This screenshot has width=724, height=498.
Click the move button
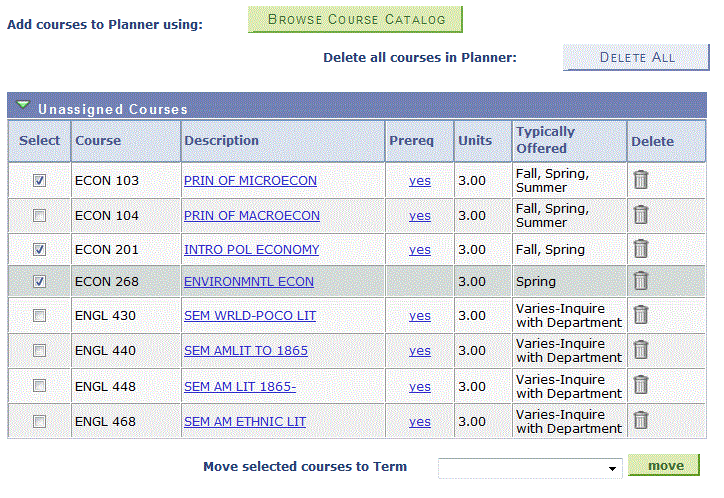(665, 465)
